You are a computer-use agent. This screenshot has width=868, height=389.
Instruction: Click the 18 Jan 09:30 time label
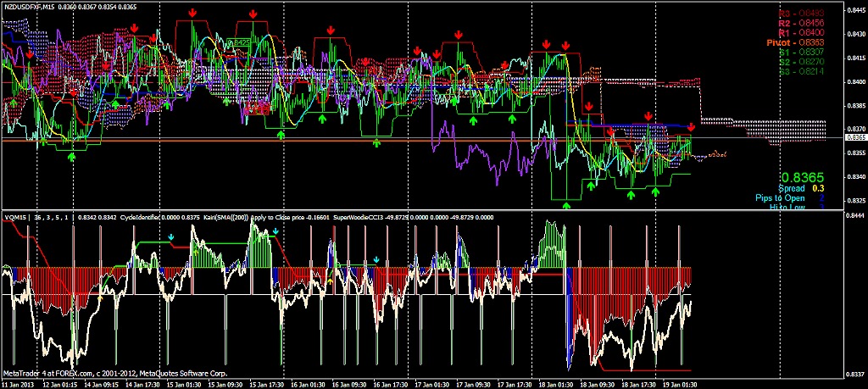click(597, 384)
